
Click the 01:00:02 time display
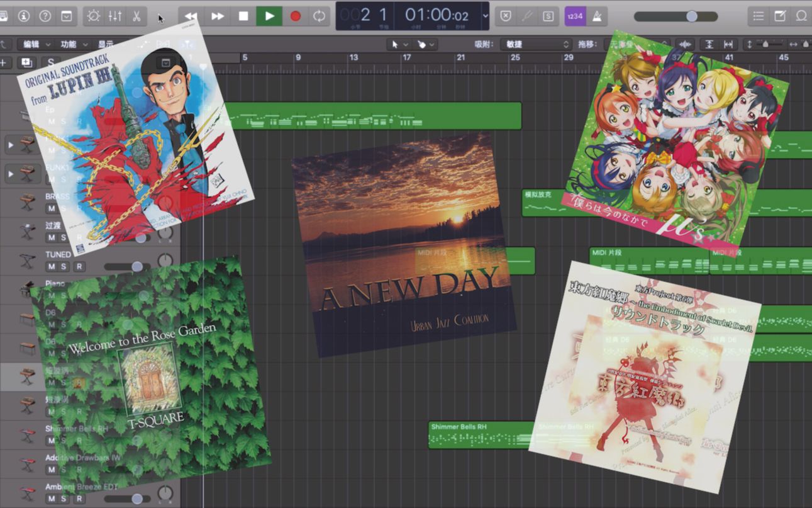(437, 14)
